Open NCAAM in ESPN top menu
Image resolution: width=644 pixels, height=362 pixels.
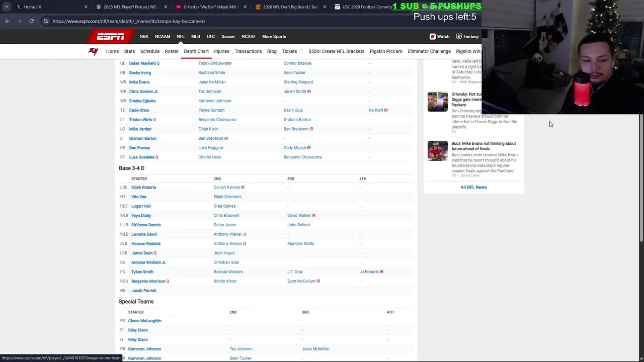pyautogui.click(x=163, y=37)
